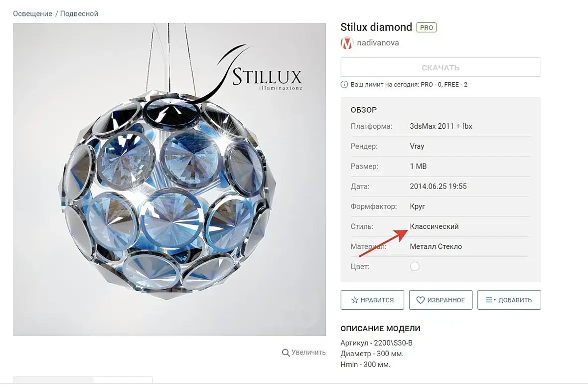Add model to Избранное favorites
588x386 pixels.
[441, 300]
